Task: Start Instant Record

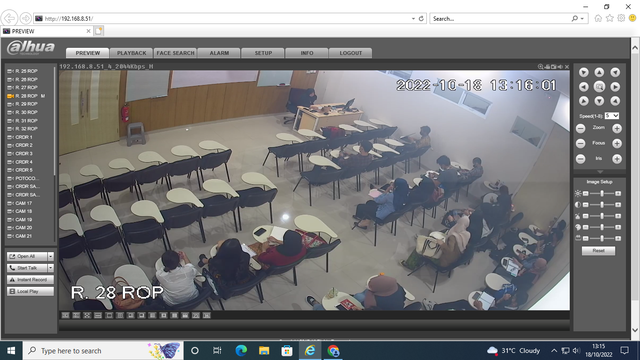Action: (30, 280)
